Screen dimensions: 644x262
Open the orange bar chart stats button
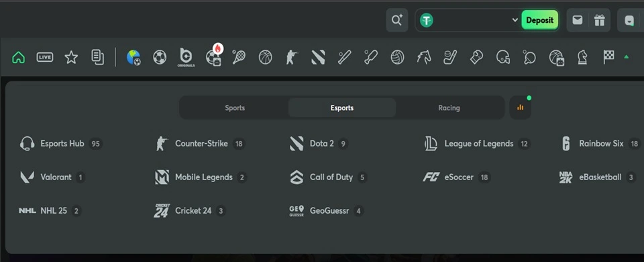[521, 107]
